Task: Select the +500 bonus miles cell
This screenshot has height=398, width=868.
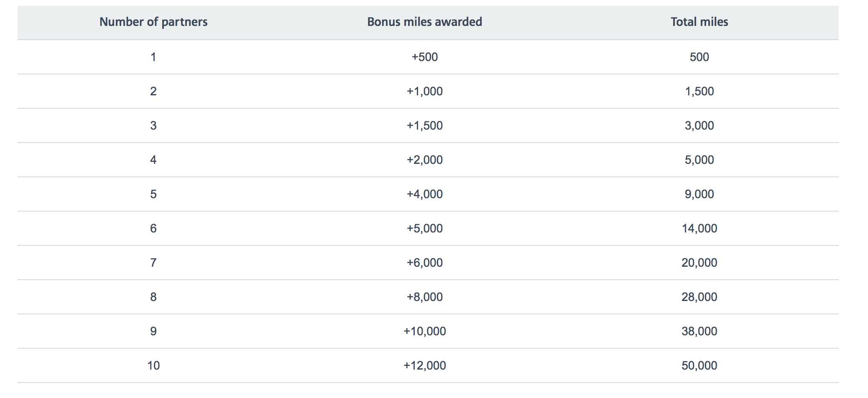Action: (x=424, y=57)
